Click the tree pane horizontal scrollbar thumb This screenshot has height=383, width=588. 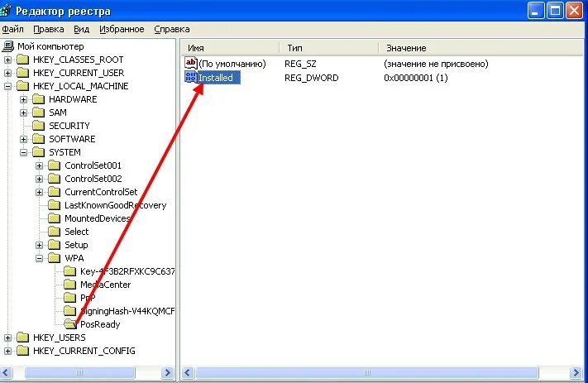[x=79, y=373]
